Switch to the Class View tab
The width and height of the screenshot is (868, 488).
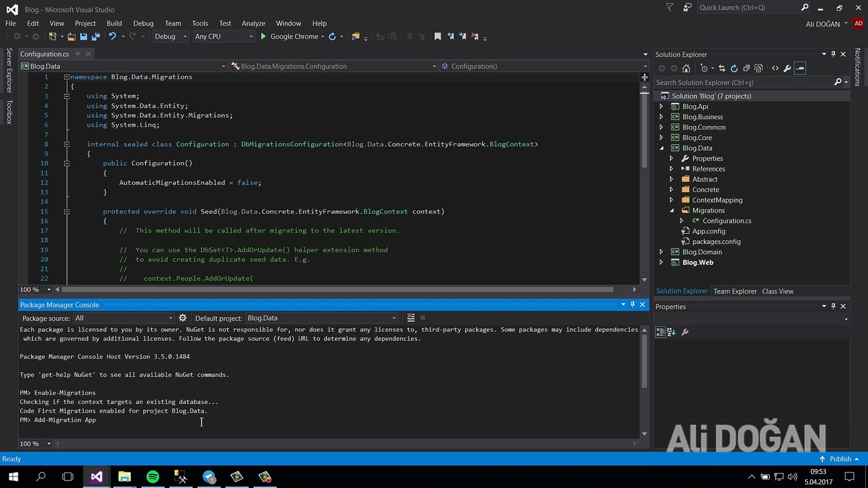pos(777,291)
